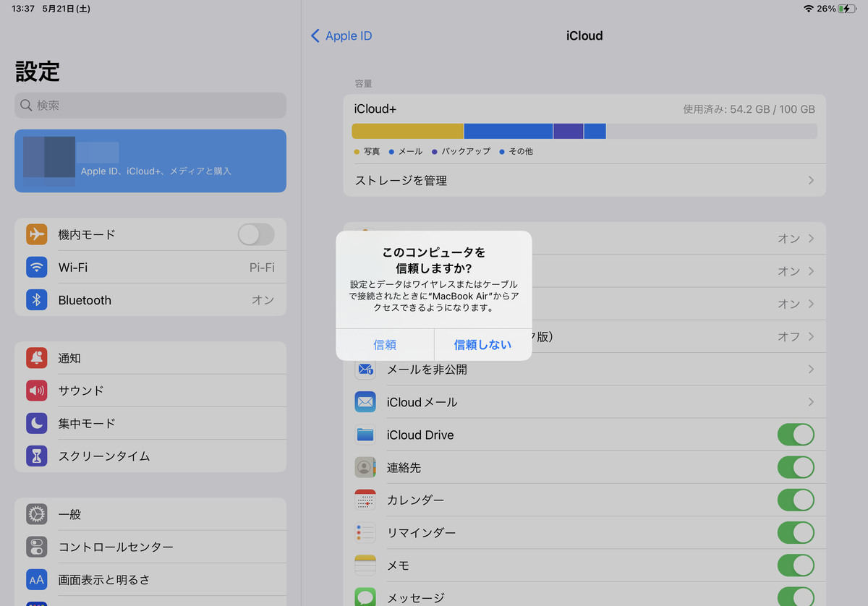Open the Apple ID profile card
This screenshot has height=606, width=868.
(150, 161)
